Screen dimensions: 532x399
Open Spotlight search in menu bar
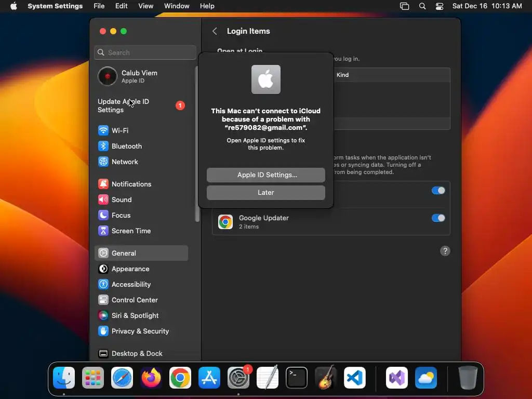[x=422, y=6]
